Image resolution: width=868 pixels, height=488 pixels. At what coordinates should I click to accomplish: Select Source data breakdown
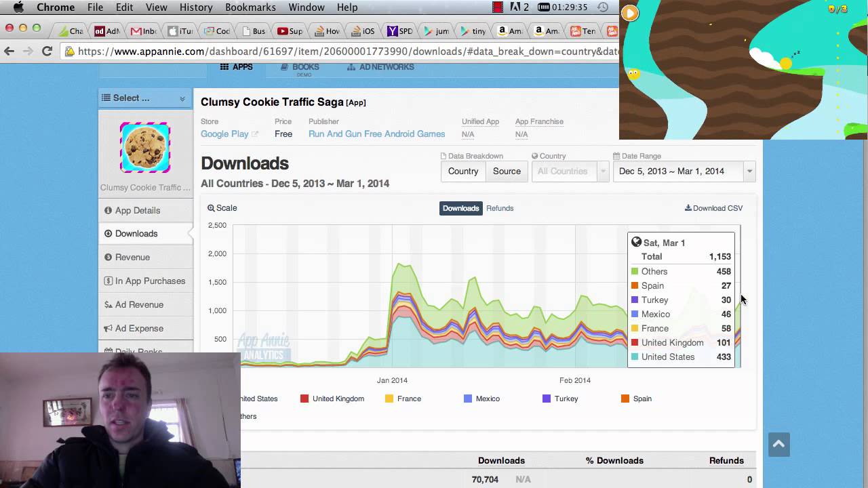(507, 171)
